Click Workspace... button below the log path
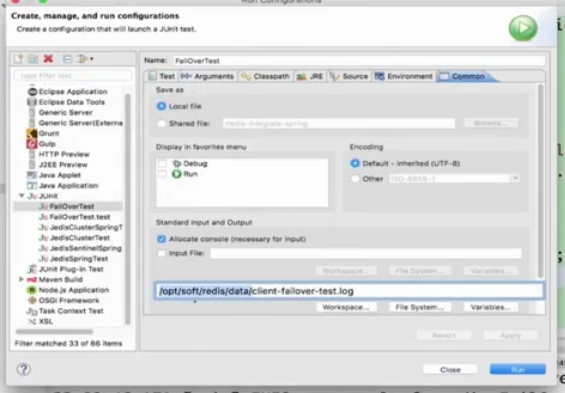565x393 pixels. tap(346, 307)
